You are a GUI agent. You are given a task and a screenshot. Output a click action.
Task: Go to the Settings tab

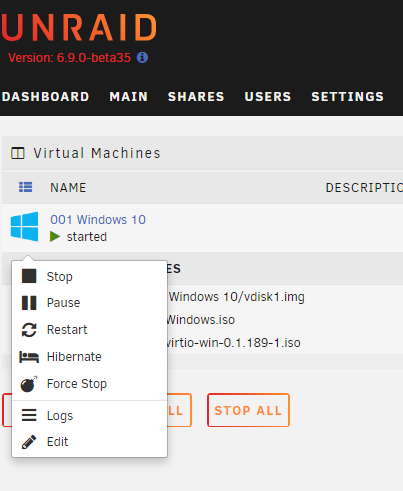click(x=348, y=97)
